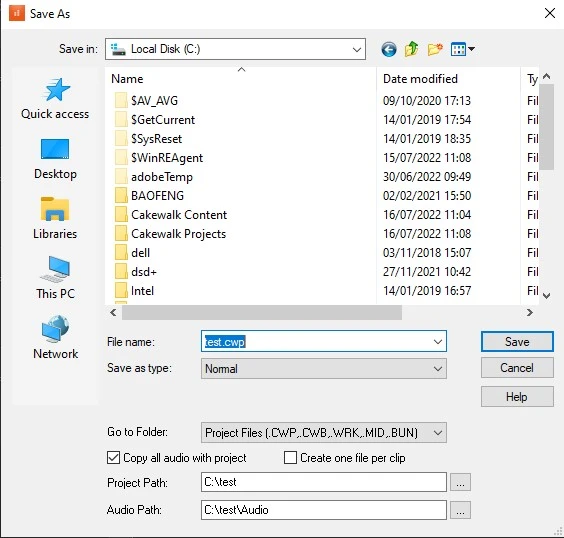Viewport: 564px width, 538px height.
Task: Expand the Go to Folder dropdown
Action: click(324, 432)
